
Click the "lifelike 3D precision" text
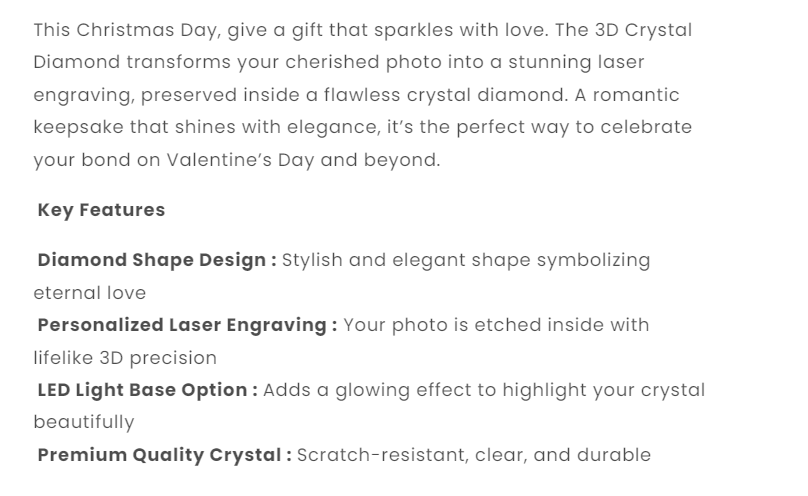coord(125,358)
